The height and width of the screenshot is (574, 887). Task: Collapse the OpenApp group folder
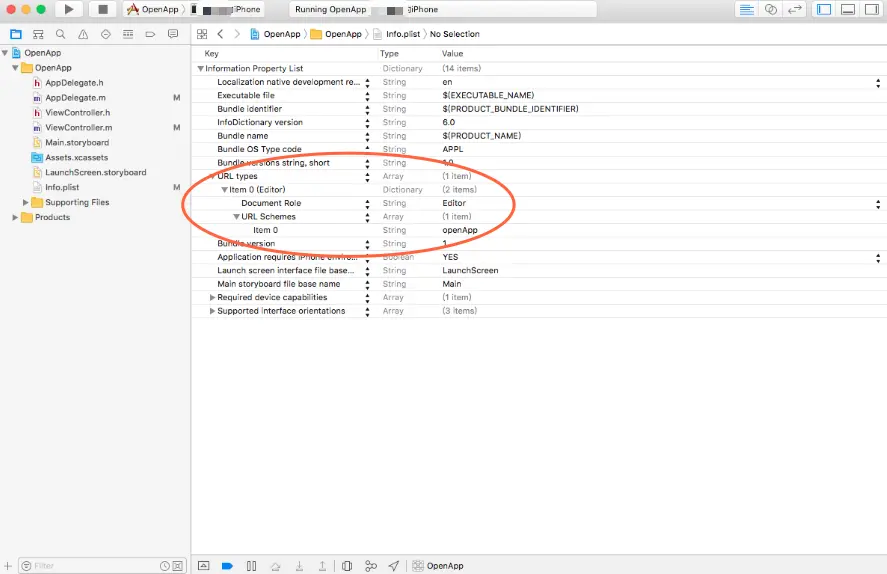click(15, 68)
